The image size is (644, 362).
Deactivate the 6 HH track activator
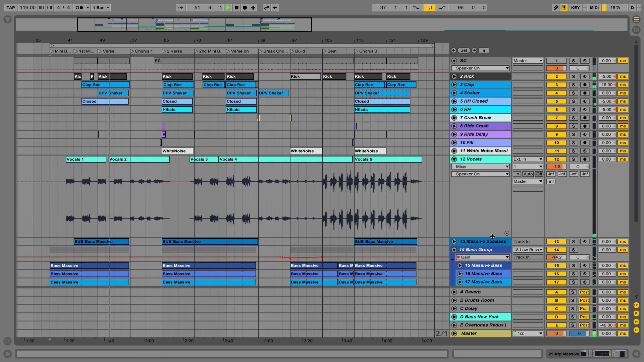[556, 110]
